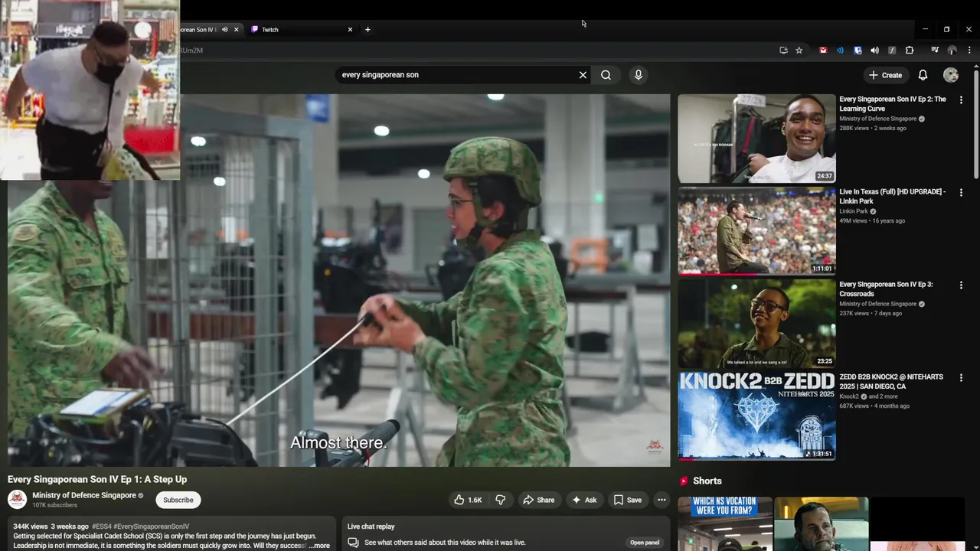Open the Extensions puzzle-piece menu

pos(910,51)
